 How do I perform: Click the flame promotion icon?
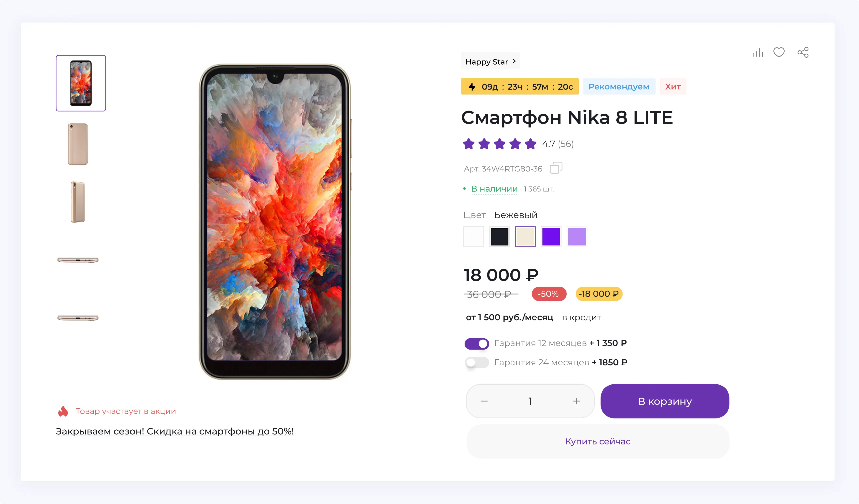tap(63, 411)
